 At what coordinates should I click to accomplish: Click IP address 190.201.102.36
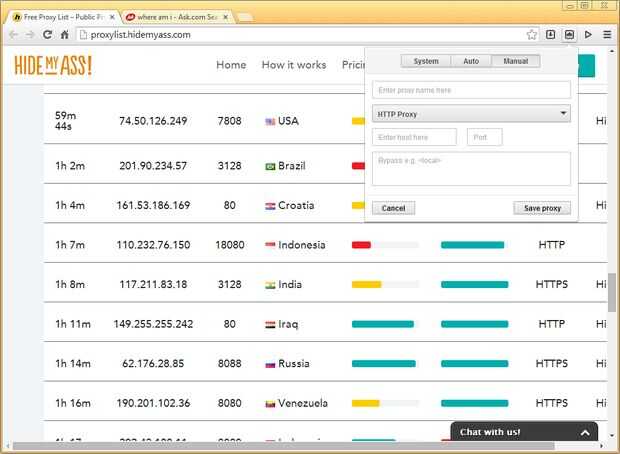(153, 403)
